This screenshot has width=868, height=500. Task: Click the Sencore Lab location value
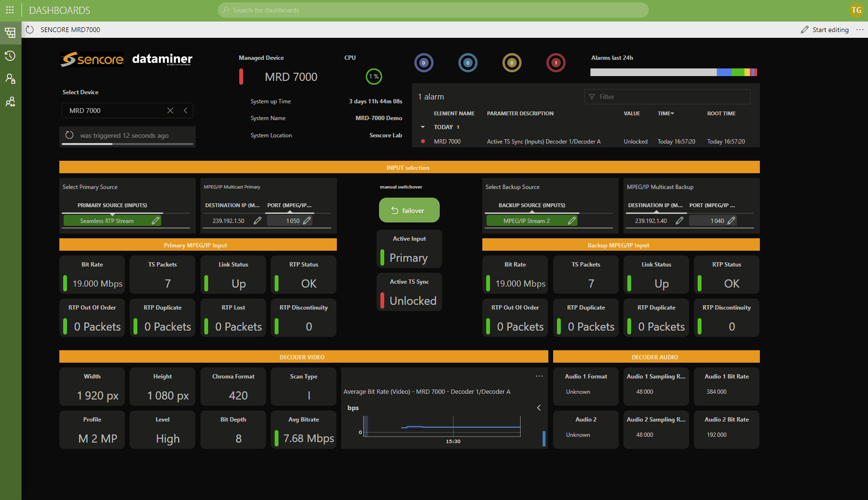(x=386, y=135)
